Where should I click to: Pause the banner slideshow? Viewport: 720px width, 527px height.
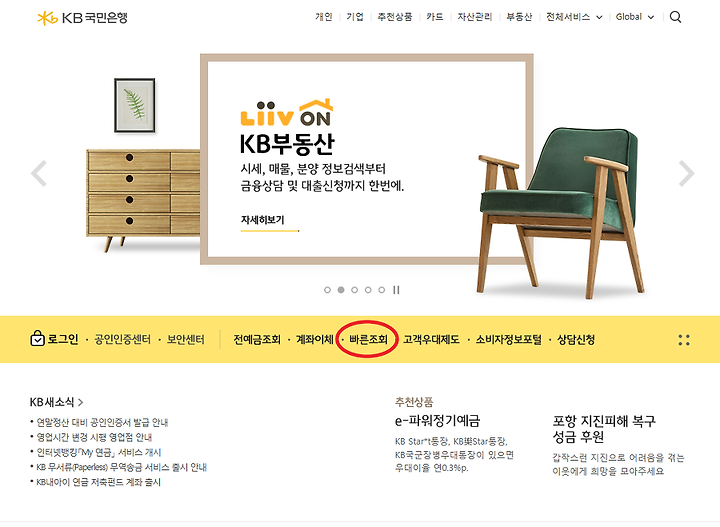tap(396, 290)
